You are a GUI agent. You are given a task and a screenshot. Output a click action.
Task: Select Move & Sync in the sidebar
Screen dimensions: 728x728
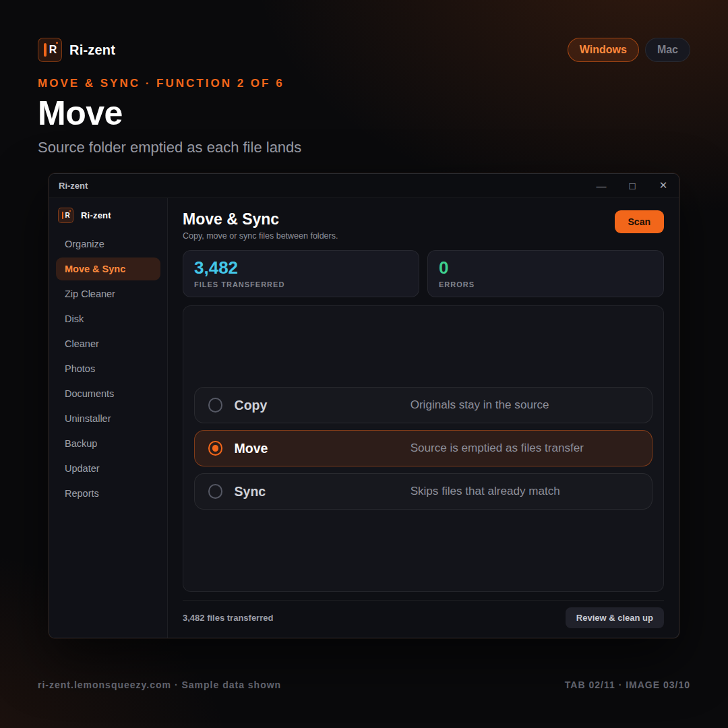tap(108, 269)
